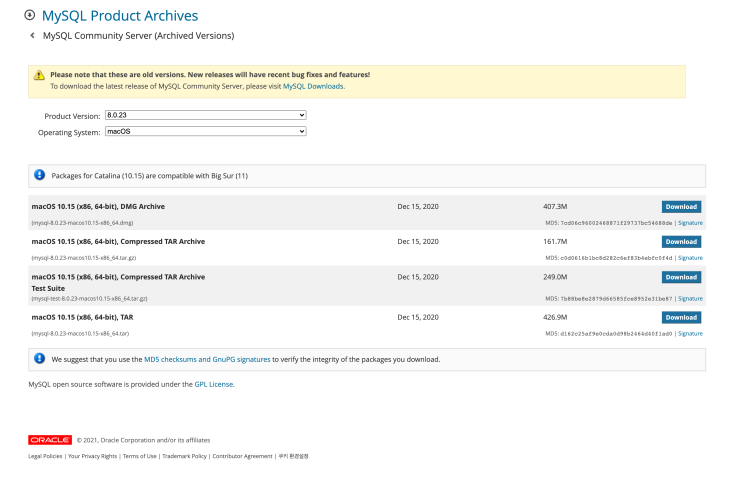This screenshot has height=485, width=743.
Task: Click filename mysql-8.0.23-macos10.15-x86_64.tar
Action: [80, 333]
